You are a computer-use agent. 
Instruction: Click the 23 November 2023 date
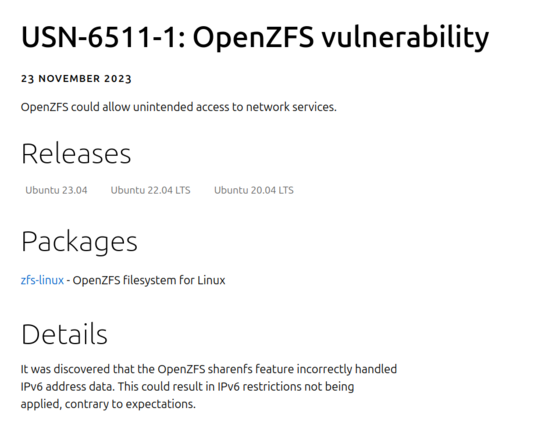pos(76,79)
